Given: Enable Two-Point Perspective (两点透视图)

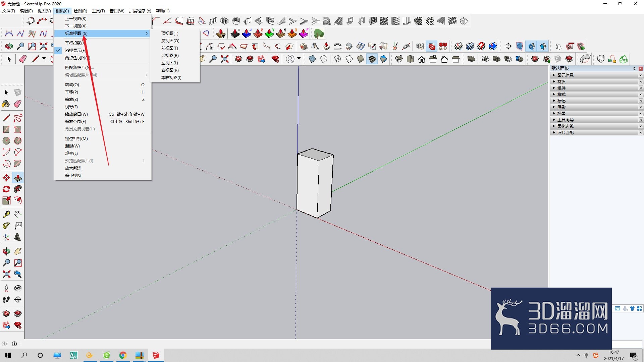Looking at the screenshot, I should [x=102, y=58].
